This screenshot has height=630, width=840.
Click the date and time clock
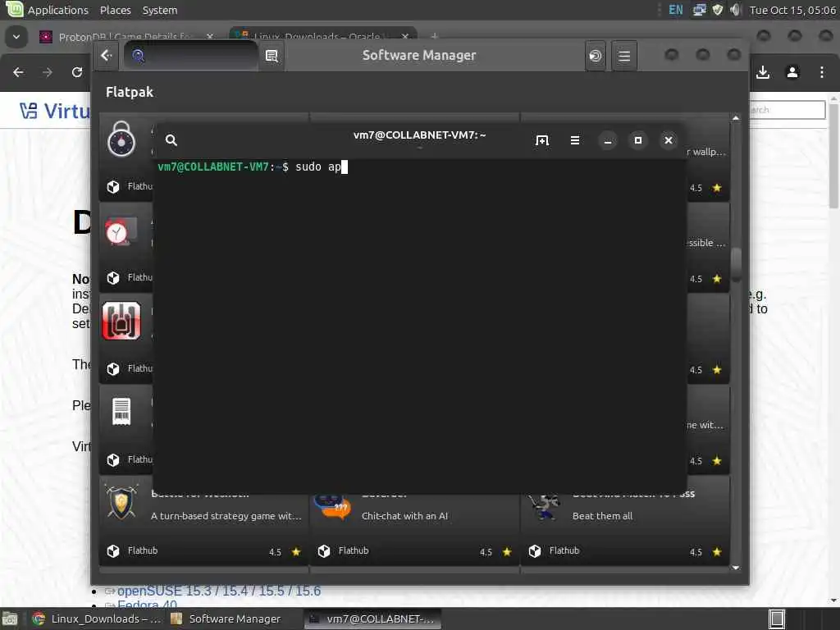pos(792,10)
